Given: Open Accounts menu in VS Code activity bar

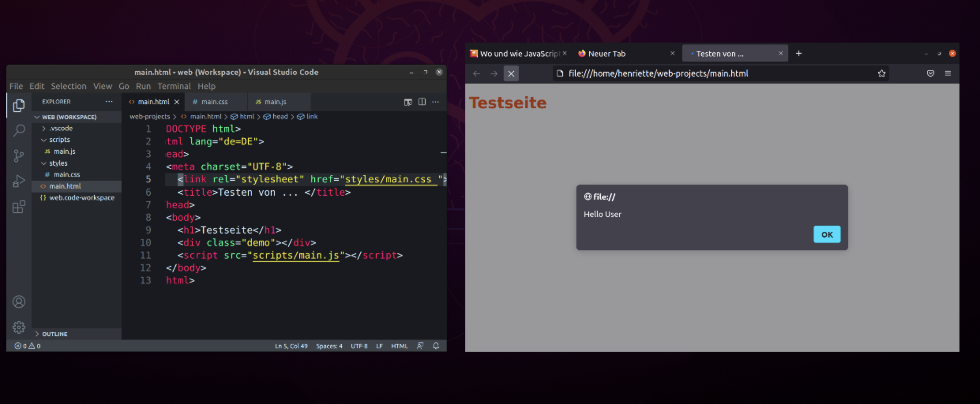Looking at the screenshot, I should click(x=19, y=302).
